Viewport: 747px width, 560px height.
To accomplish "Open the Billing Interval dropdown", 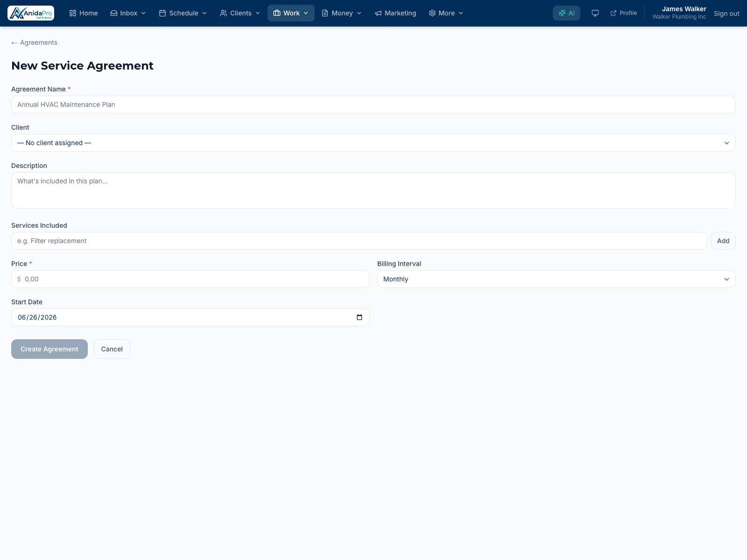I will coord(557,279).
